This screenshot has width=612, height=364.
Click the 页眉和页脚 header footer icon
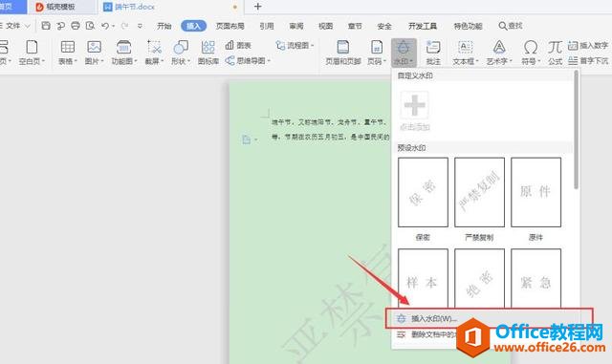342,47
